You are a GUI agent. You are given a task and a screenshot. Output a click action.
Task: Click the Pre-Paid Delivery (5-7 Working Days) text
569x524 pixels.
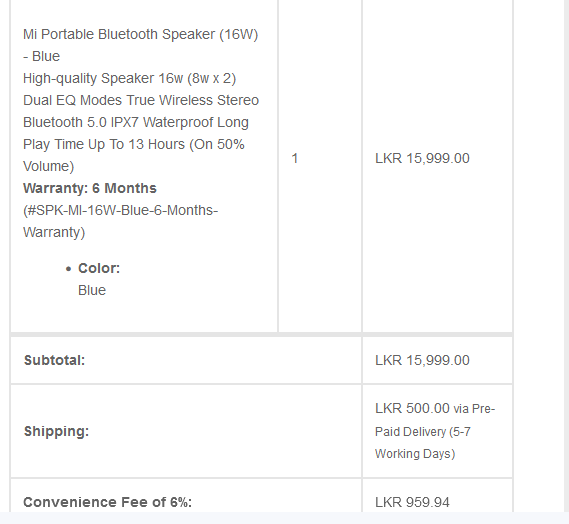(435, 431)
